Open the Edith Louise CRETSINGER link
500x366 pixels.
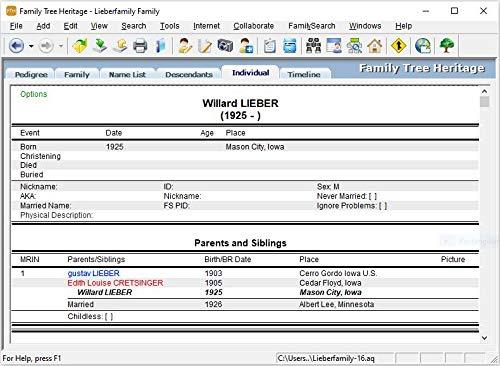(x=115, y=283)
